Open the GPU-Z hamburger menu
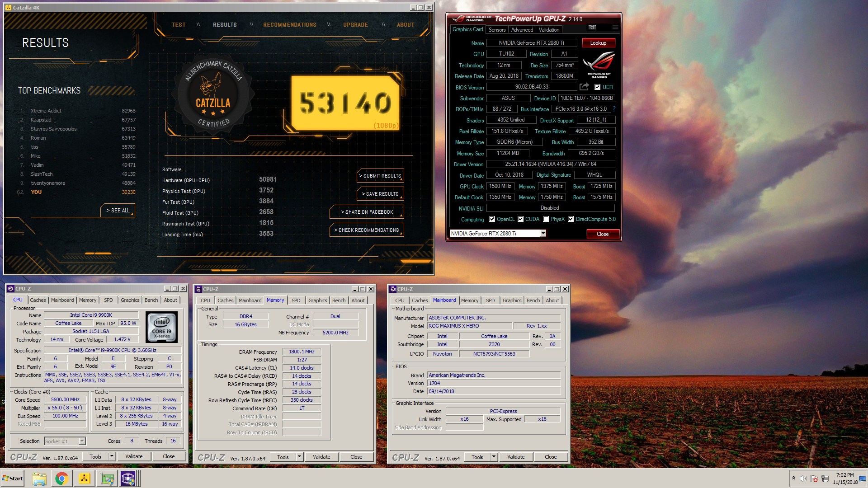The width and height of the screenshot is (868, 488). 615,28
